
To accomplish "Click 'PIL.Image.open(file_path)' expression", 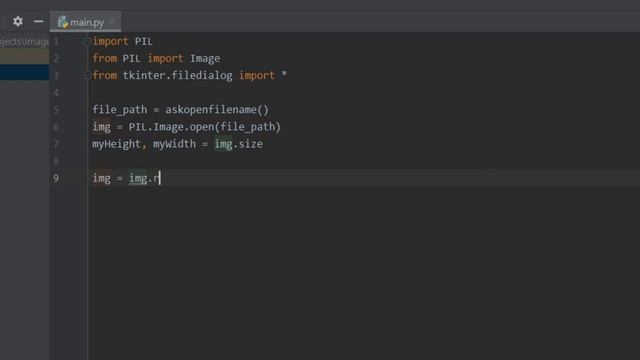I will tap(205, 127).
